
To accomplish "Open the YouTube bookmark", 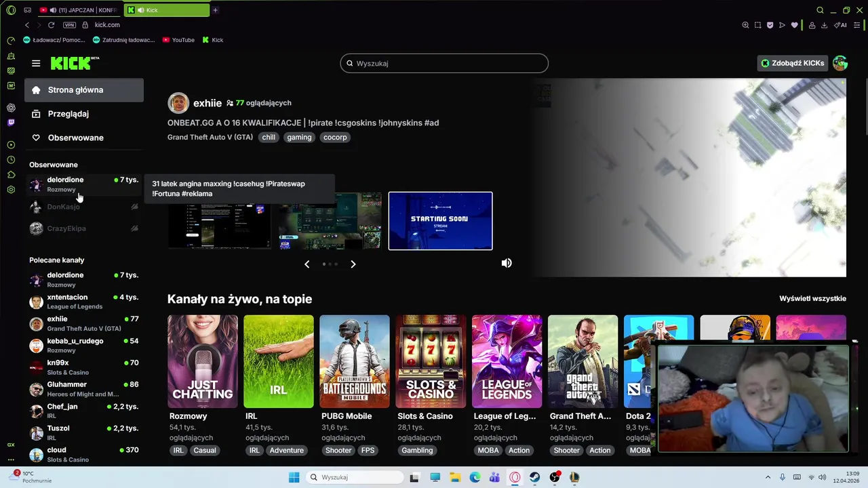I will [x=178, y=40].
